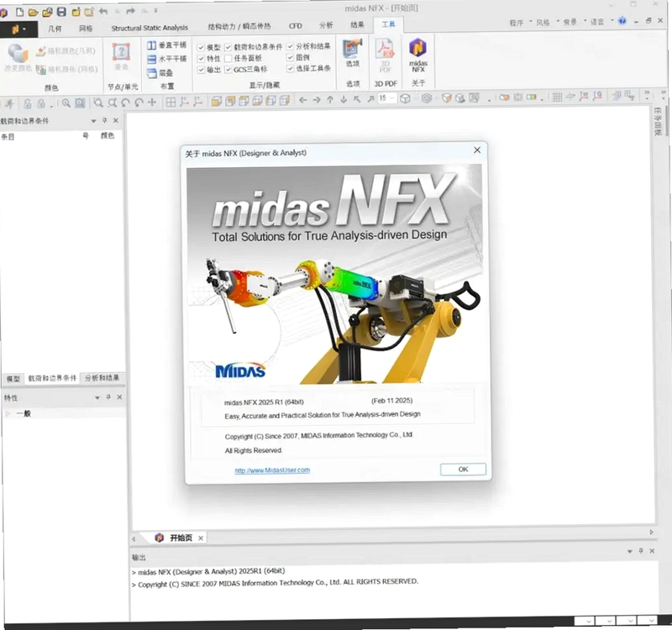Pin the 特性 properties panel
The height and width of the screenshot is (630, 672).
(108, 397)
